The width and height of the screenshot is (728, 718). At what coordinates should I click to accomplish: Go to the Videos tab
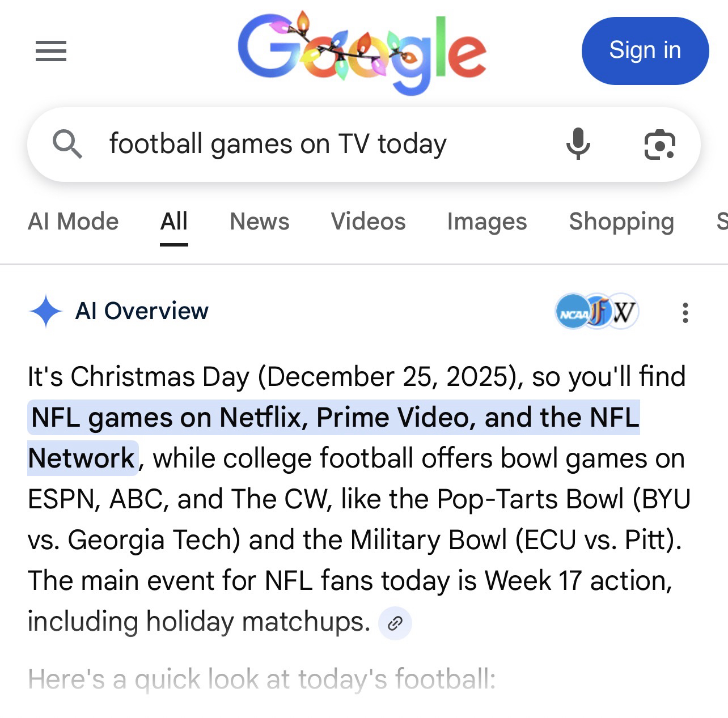[368, 222]
